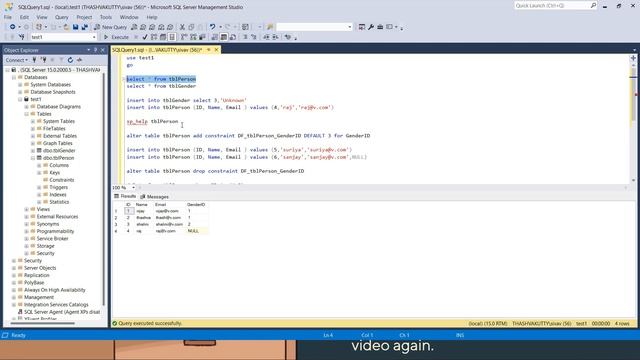The height and width of the screenshot is (360, 640).
Task: Click the Save icon in the toolbar
Action: coord(76,27)
